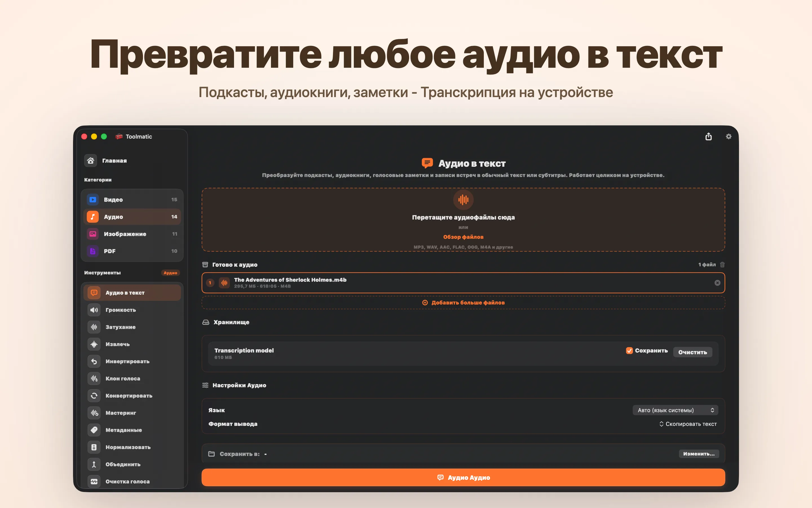
Task: Select the Изображение category icon
Action: pos(93,234)
